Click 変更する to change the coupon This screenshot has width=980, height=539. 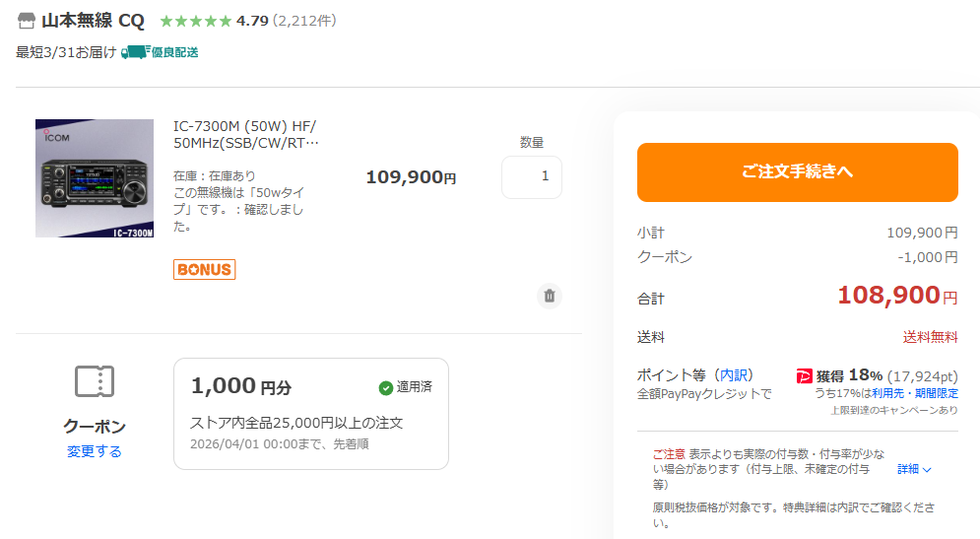(x=95, y=451)
